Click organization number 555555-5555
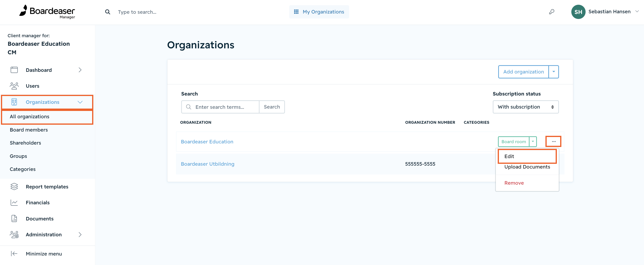Screen dimensions: 644x265 click(x=420, y=164)
